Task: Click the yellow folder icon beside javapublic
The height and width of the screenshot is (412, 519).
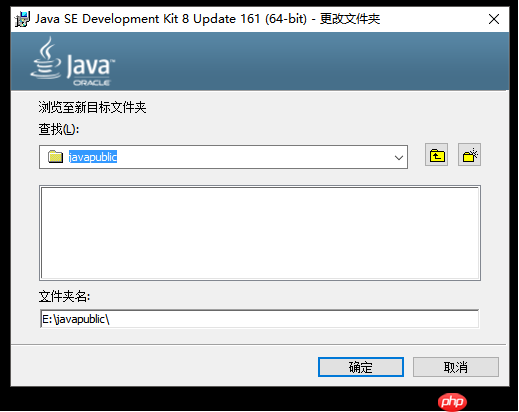Action: 55,156
